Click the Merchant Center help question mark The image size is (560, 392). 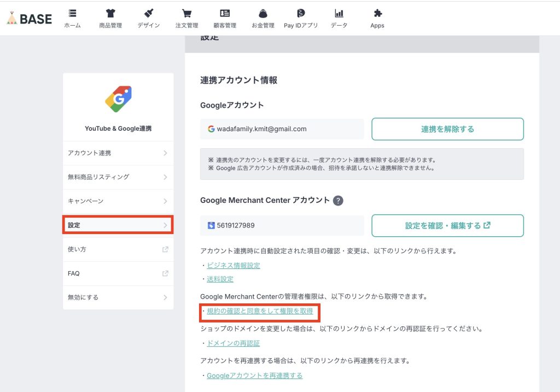pos(338,201)
